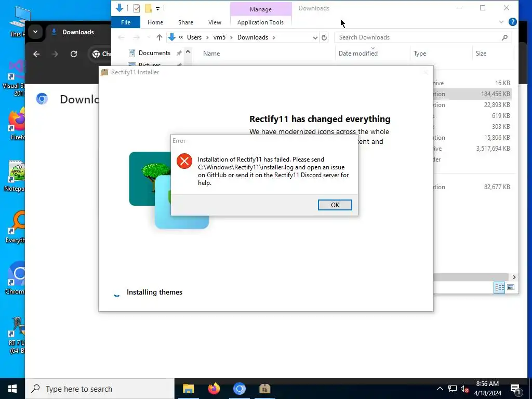Screen dimensions: 532x399
Task: Open Documents in the navigation pane
Action: tap(154, 53)
